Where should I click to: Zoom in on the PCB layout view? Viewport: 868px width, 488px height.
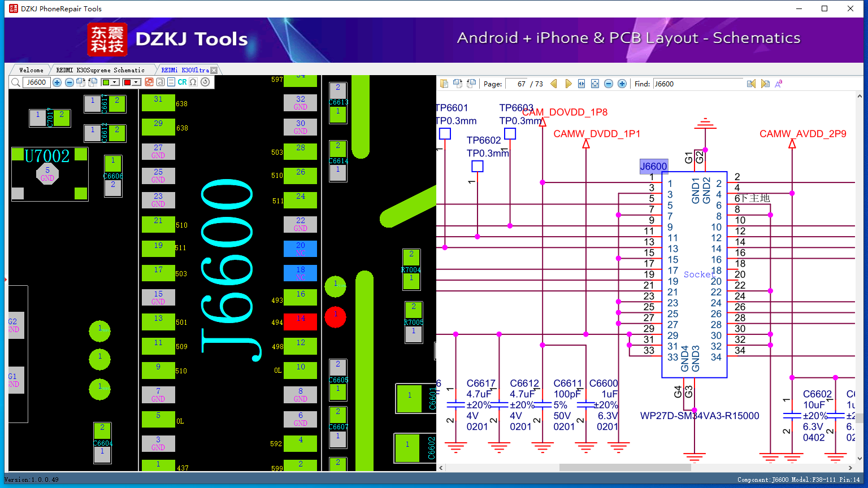coord(57,82)
